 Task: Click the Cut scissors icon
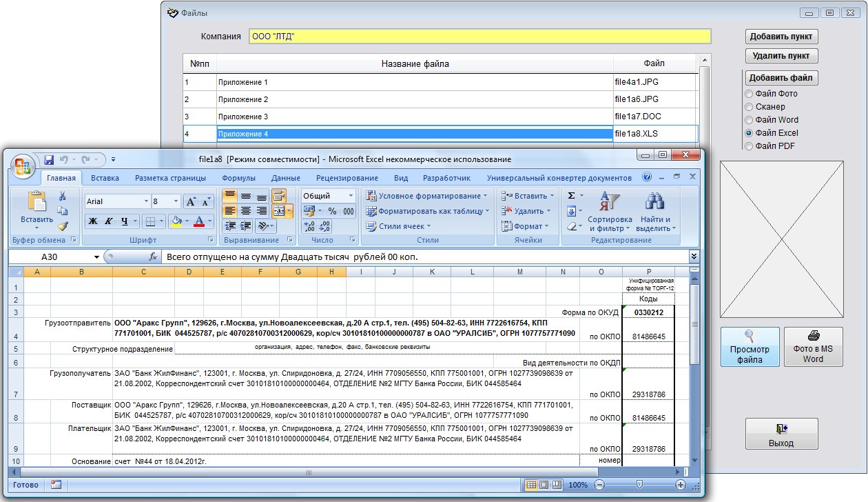(63, 197)
